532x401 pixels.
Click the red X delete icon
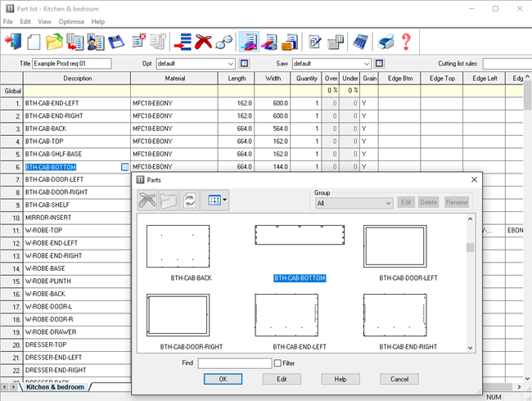pos(204,41)
